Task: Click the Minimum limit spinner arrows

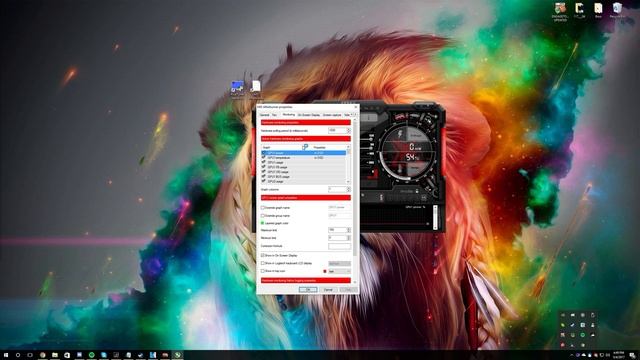Action: pyautogui.click(x=349, y=238)
